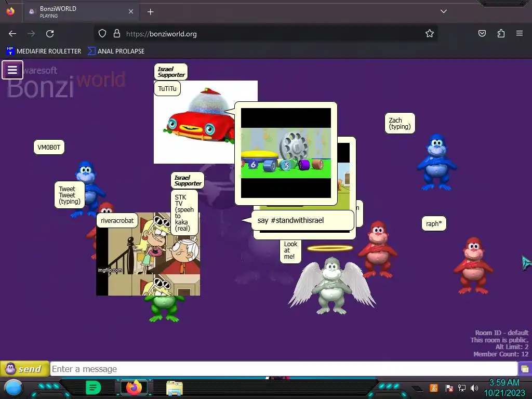Click the Israel Supporter tag above STK TV
This screenshot has height=399, width=532.
[188, 180]
